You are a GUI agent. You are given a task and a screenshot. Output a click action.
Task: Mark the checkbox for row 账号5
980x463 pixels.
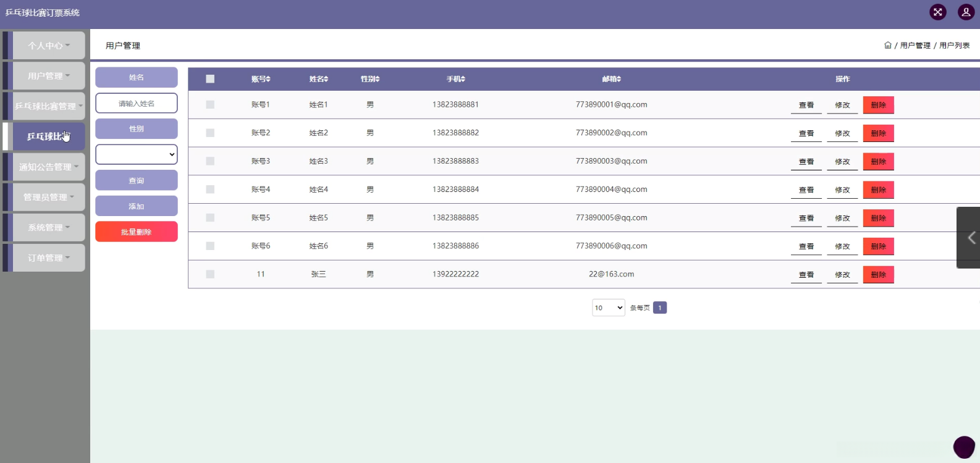point(210,218)
